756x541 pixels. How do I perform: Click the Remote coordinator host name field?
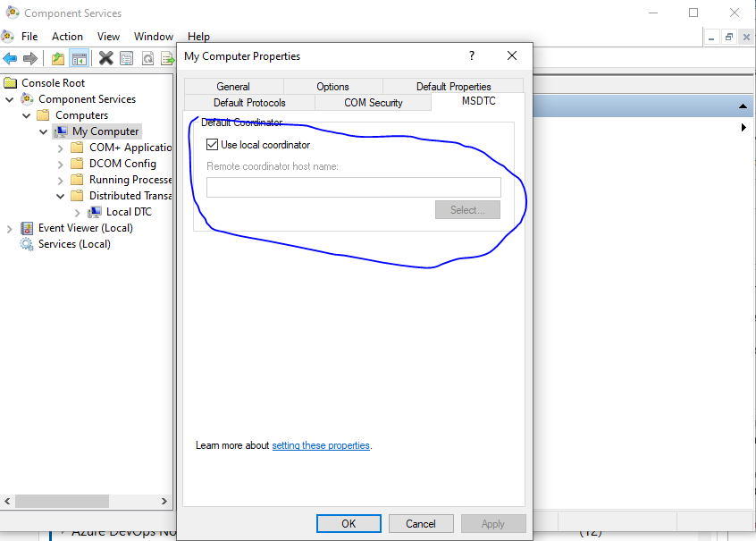pyautogui.click(x=353, y=186)
